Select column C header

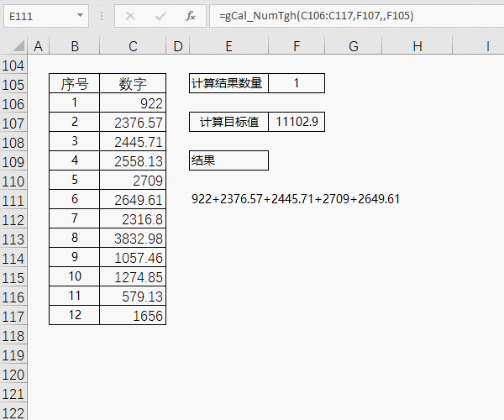click(x=133, y=46)
